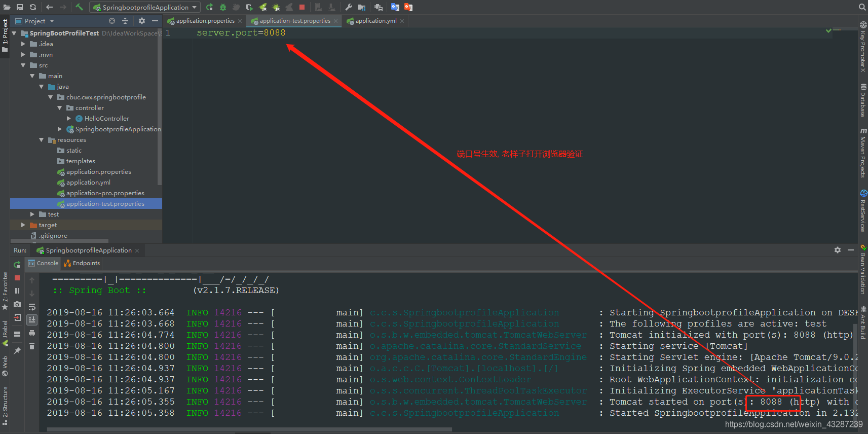Switch to application-test.properties editor tab
Image resolution: width=868 pixels, height=434 pixels.
click(295, 21)
